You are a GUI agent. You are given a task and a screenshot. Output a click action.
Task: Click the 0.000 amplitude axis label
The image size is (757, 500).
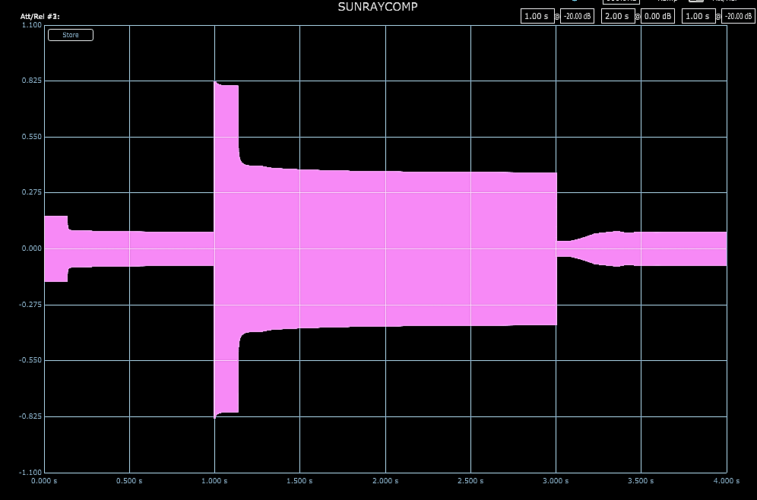(31, 248)
